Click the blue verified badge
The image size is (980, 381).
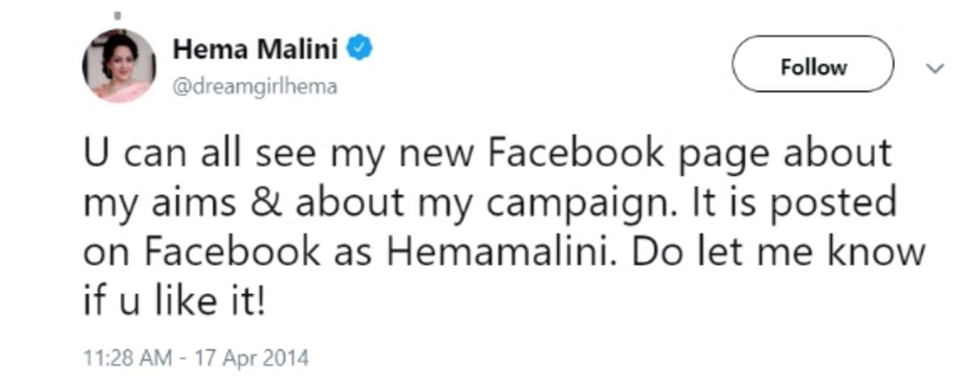[x=359, y=49]
